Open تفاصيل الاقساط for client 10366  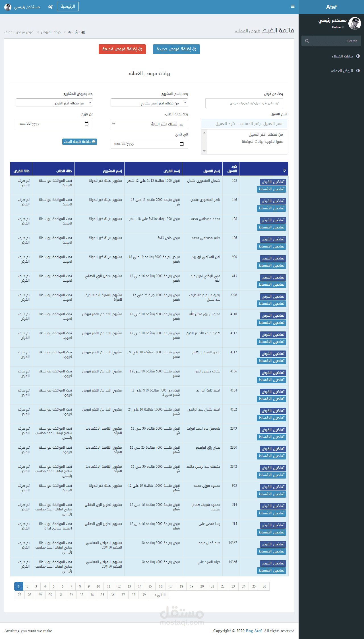click(271, 570)
